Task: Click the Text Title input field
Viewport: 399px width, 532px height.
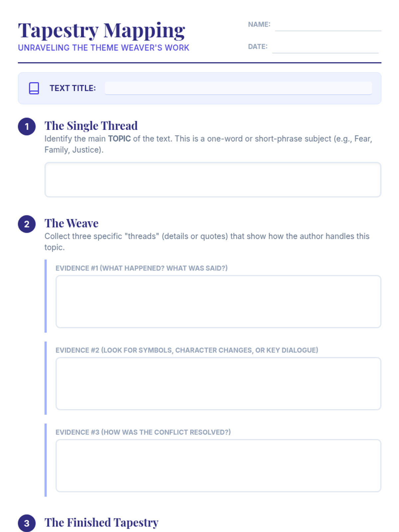Action: (238, 88)
